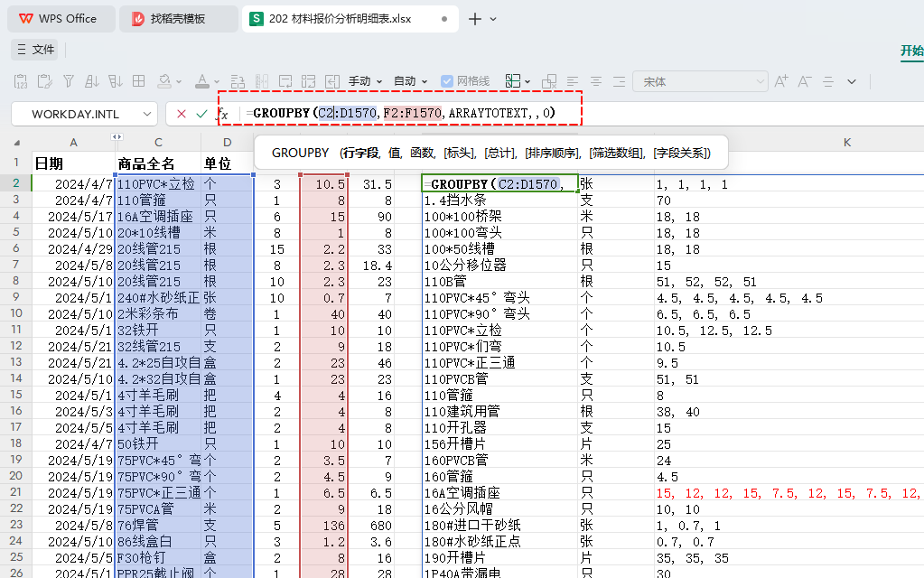The height and width of the screenshot is (578, 924).
Task: Open the 宋体 font name dropdown
Action: pos(700,82)
